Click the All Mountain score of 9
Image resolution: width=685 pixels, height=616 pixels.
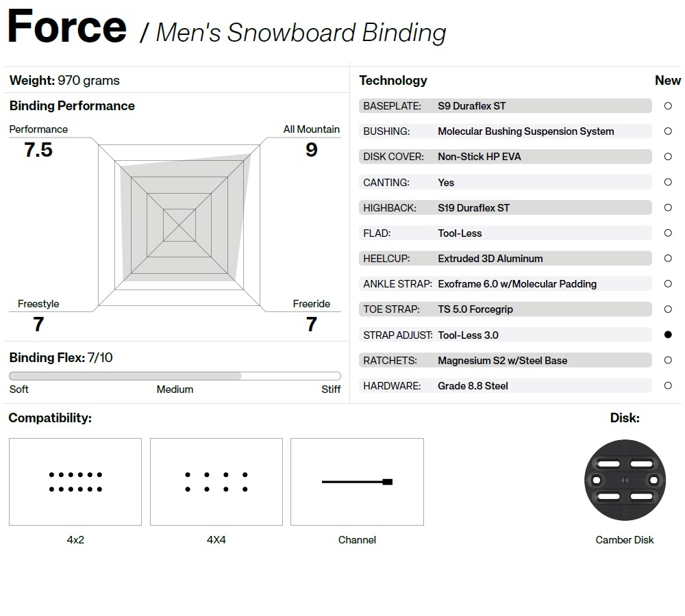312,150
